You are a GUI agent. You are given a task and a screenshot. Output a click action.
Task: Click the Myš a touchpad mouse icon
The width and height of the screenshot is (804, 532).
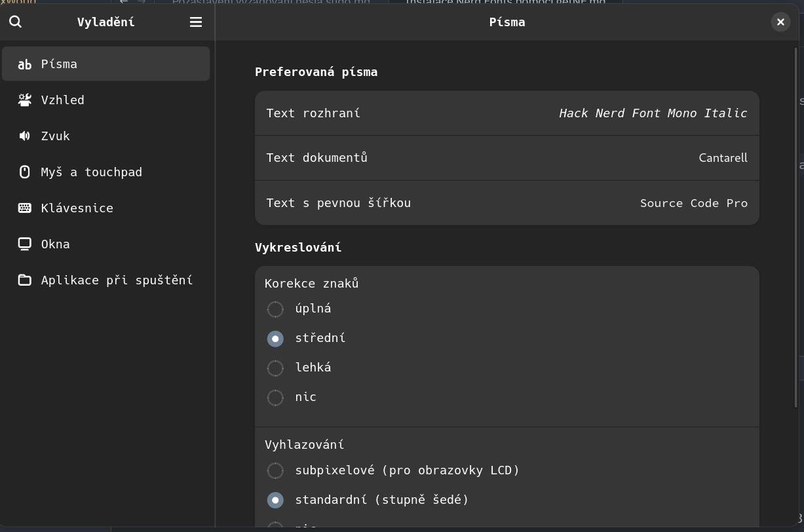[25, 172]
